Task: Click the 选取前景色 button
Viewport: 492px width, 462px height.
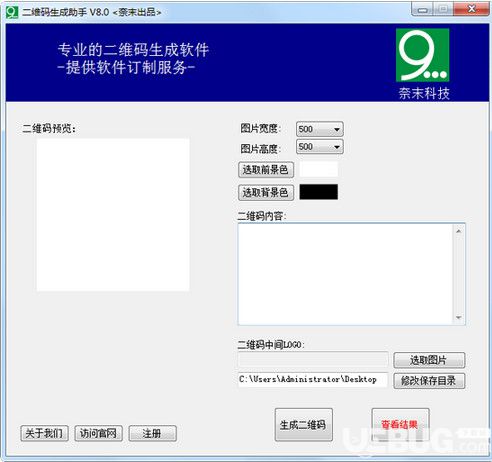Action: (266, 170)
